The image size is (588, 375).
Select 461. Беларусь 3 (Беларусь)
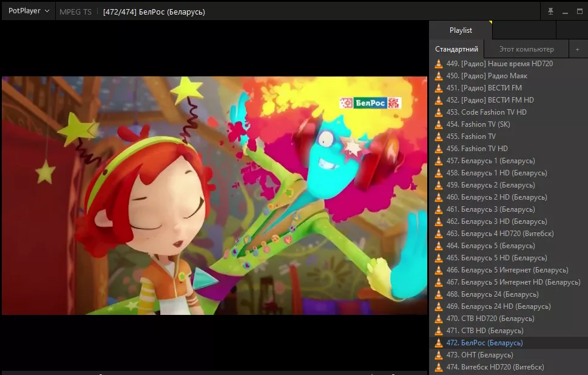click(x=509, y=209)
